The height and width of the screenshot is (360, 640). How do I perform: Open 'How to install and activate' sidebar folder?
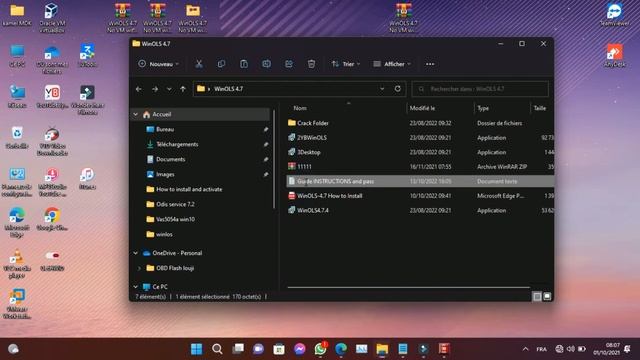tap(189, 189)
